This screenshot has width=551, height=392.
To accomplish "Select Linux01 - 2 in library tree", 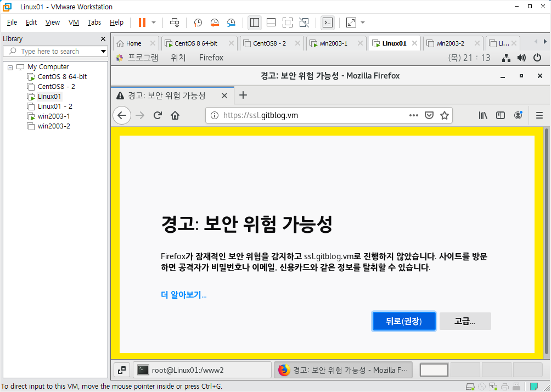I will (55, 106).
